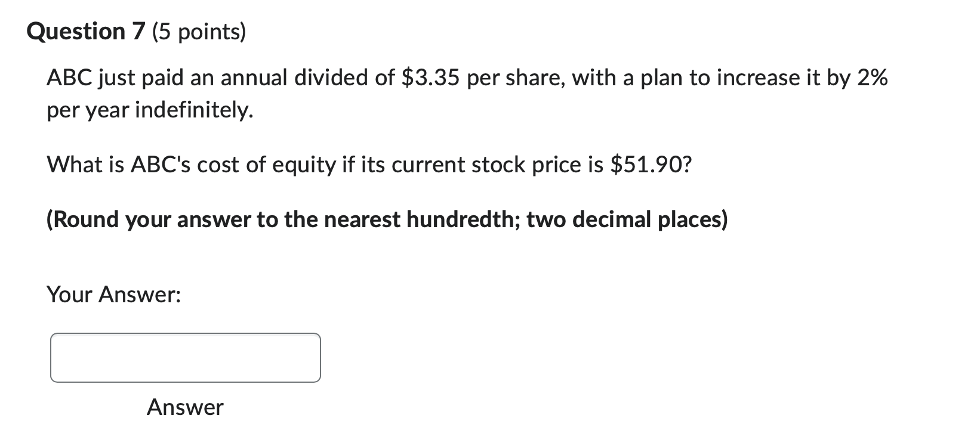Image resolution: width=980 pixels, height=440 pixels.
Task: Click the stock price value $51.90
Action: (651, 165)
